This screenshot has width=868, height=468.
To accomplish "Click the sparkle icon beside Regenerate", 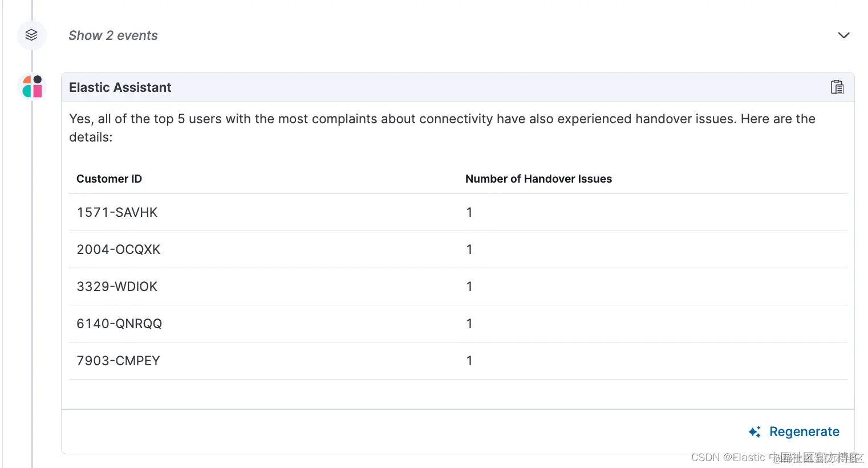I will (x=755, y=432).
